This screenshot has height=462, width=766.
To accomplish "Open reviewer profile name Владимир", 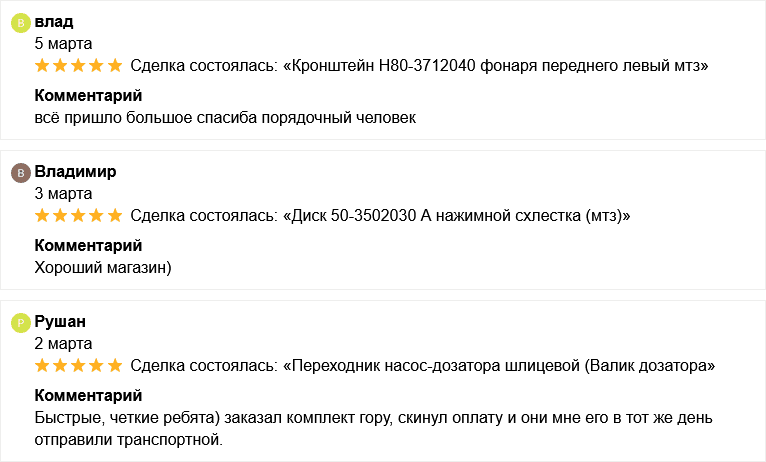I will click(x=75, y=171).
